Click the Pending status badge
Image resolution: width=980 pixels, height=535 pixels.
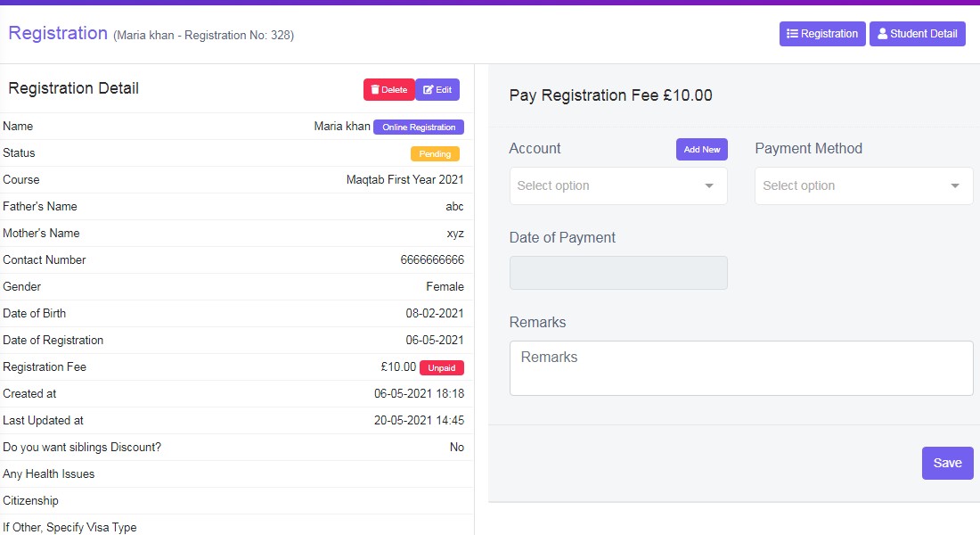(x=435, y=154)
